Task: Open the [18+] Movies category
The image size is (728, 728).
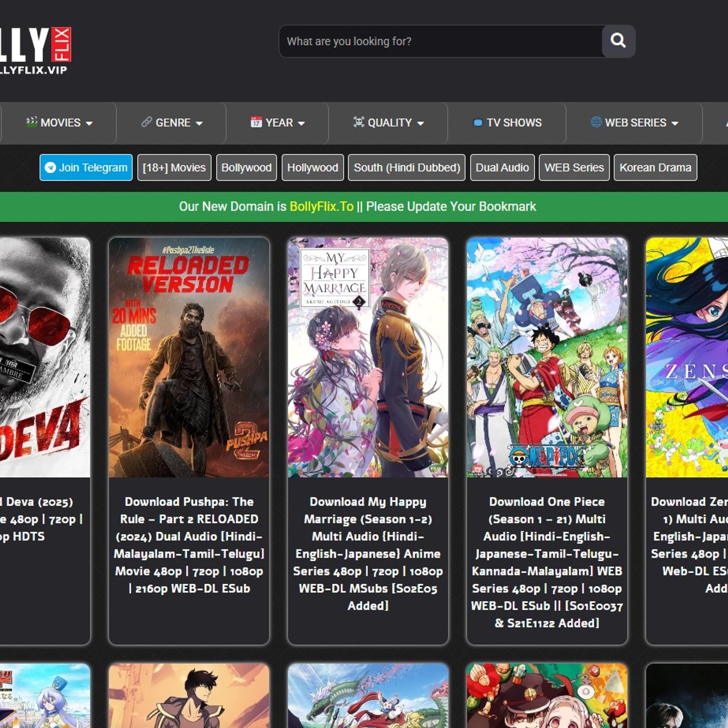Action: 174,167
